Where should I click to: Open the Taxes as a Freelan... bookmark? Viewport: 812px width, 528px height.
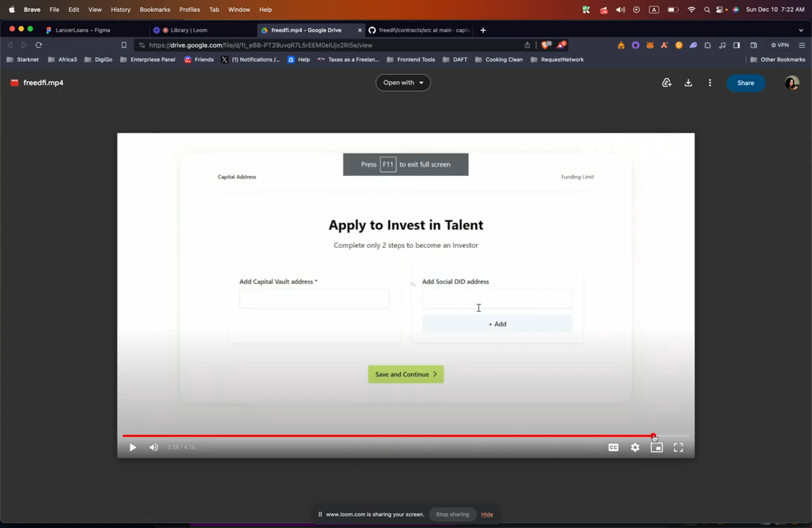click(x=348, y=59)
